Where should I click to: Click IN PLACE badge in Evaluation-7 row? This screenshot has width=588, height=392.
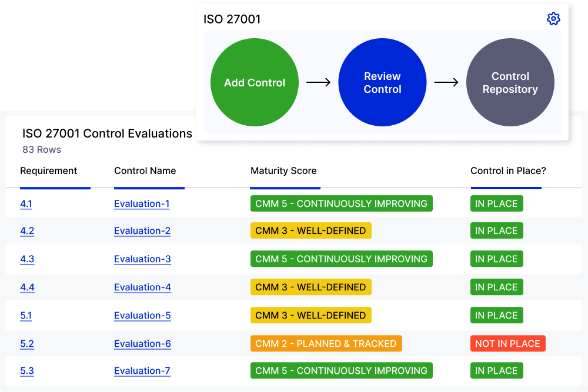pyautogui.click(x=496, y=371)
